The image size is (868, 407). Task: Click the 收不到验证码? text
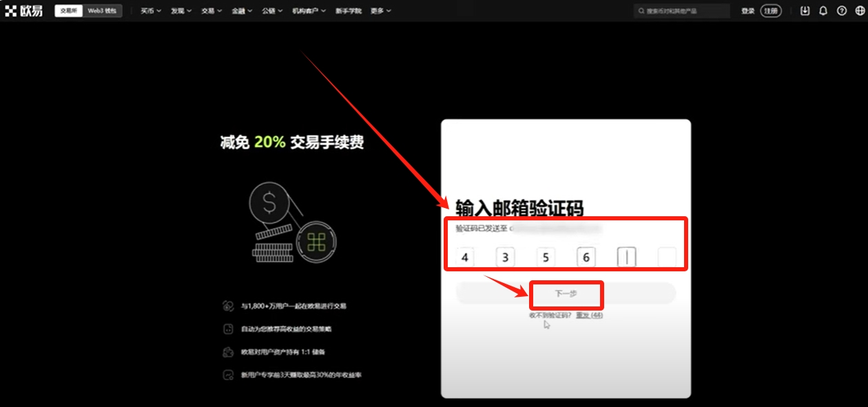[x=550, y=315]
